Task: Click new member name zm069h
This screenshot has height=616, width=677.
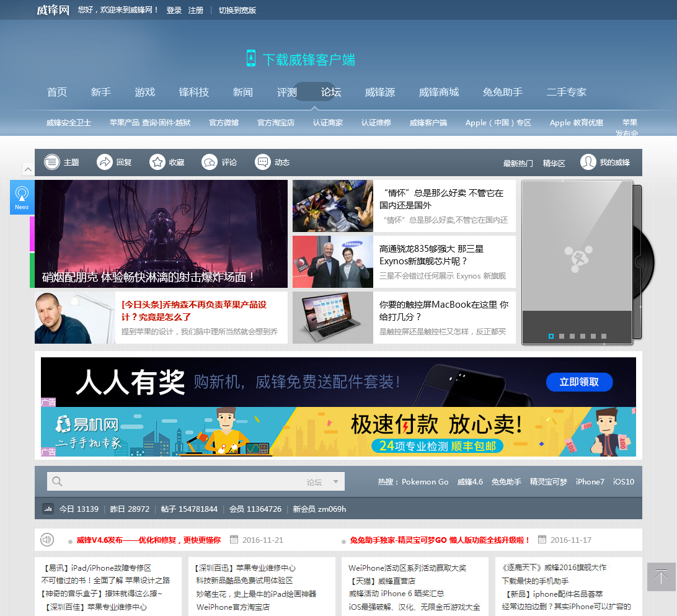Action: [332, 509]
